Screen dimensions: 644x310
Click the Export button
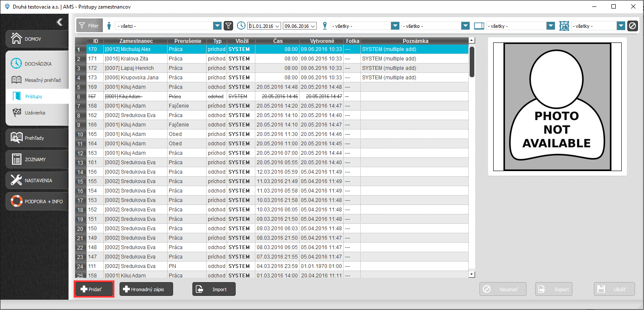click(554, 289)
